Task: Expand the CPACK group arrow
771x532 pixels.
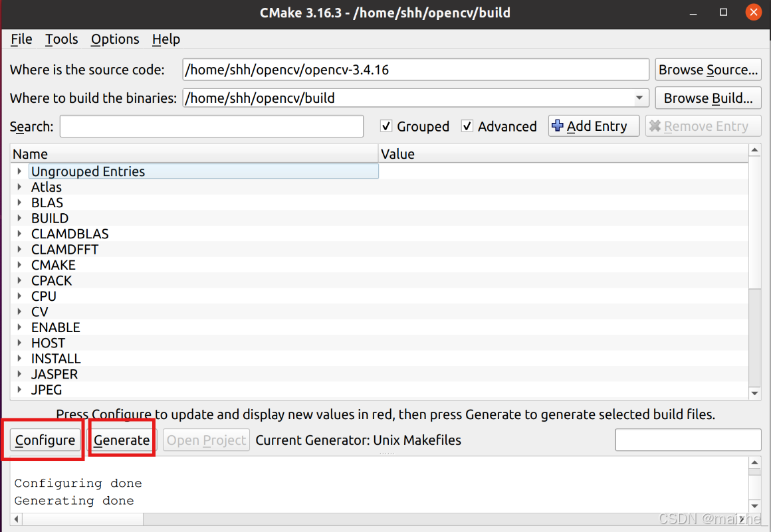Action: [19, 280]
